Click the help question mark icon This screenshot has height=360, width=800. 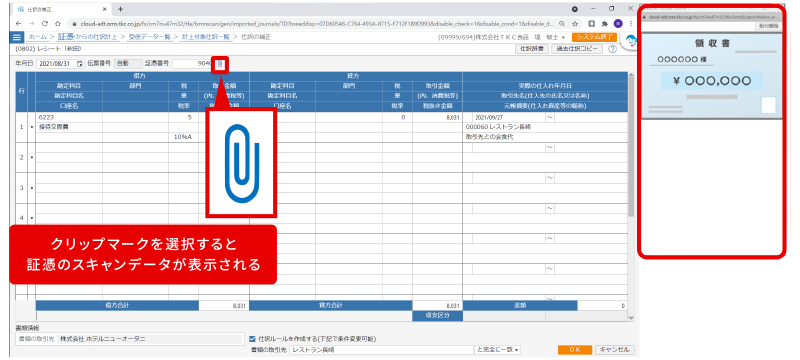pyautogui.click(x=613, y=49)
